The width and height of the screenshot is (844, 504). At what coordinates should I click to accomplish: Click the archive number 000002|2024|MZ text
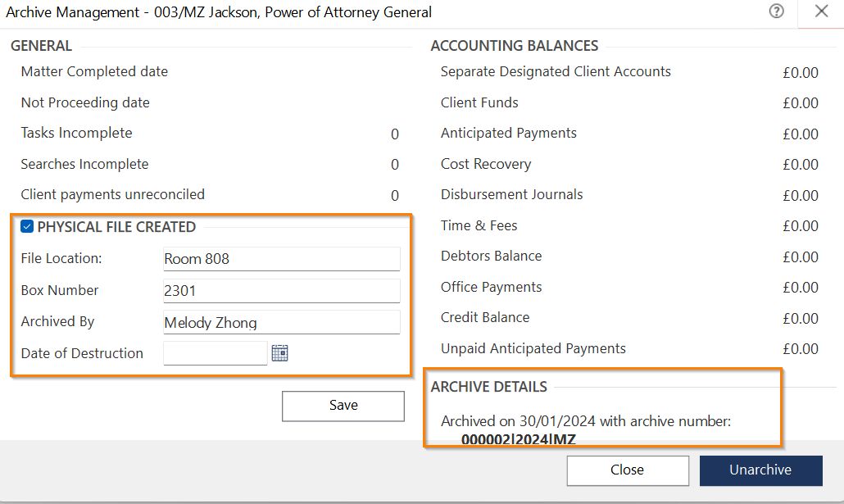click(518, 440)
